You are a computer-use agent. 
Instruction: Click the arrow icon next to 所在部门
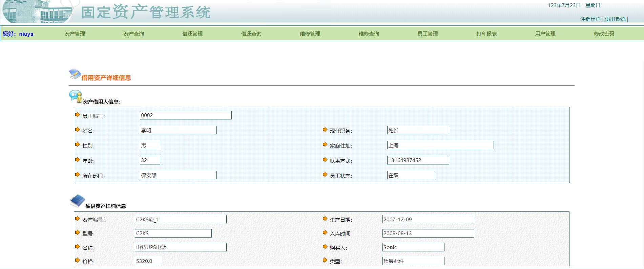point(78,175)
